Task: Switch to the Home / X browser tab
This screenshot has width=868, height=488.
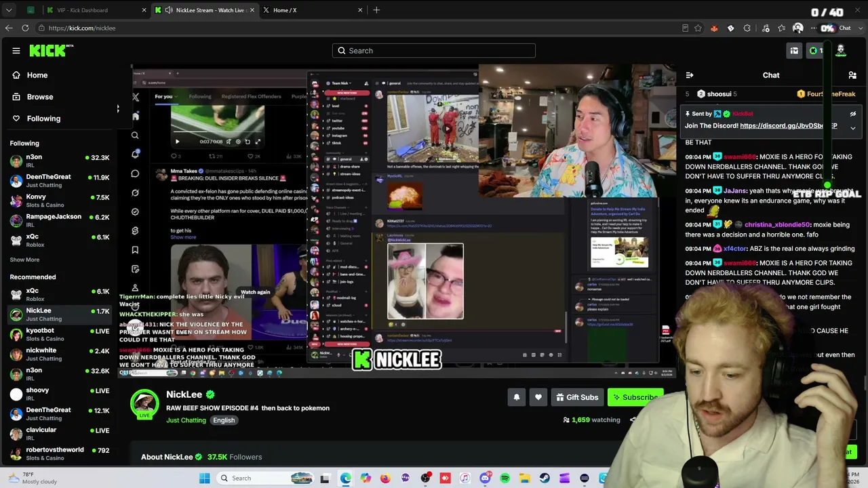Action: (311, 10)
